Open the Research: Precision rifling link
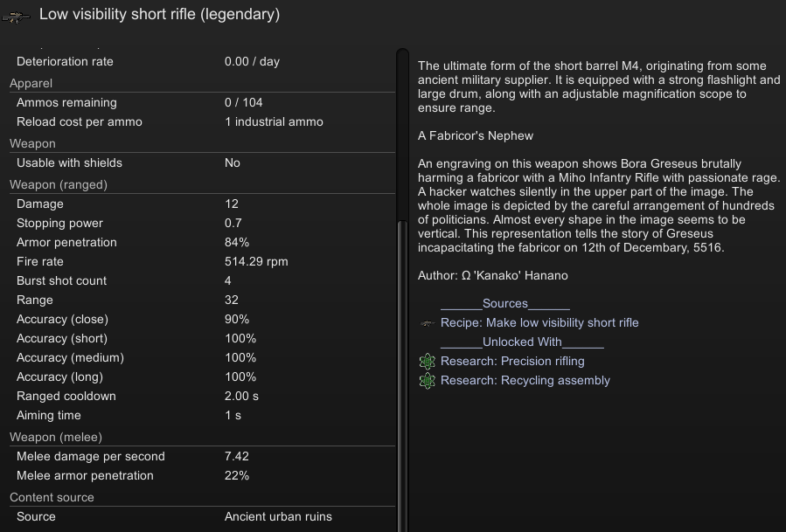This screenshot has height=532, width=786. click(x=512, y=361)
